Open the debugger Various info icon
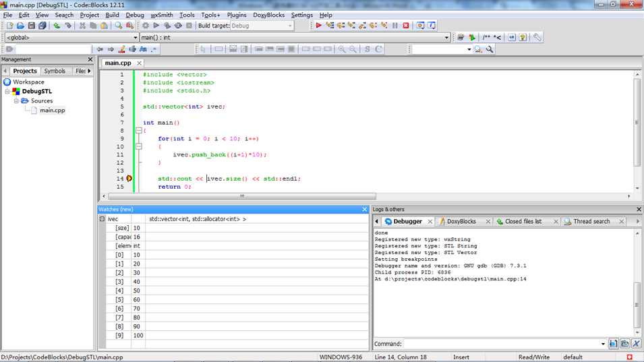Viewport: 644px width, 362px height. [432, 26]
